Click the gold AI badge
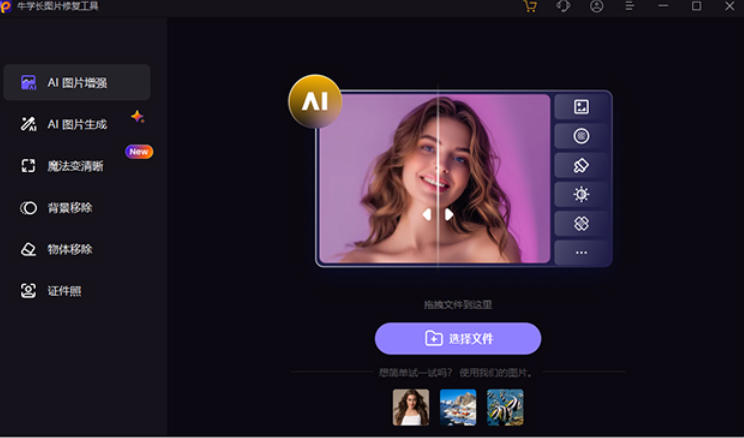The width and height of the screenshot is (744, 438). pyautogui.click(x=315, y=101)
